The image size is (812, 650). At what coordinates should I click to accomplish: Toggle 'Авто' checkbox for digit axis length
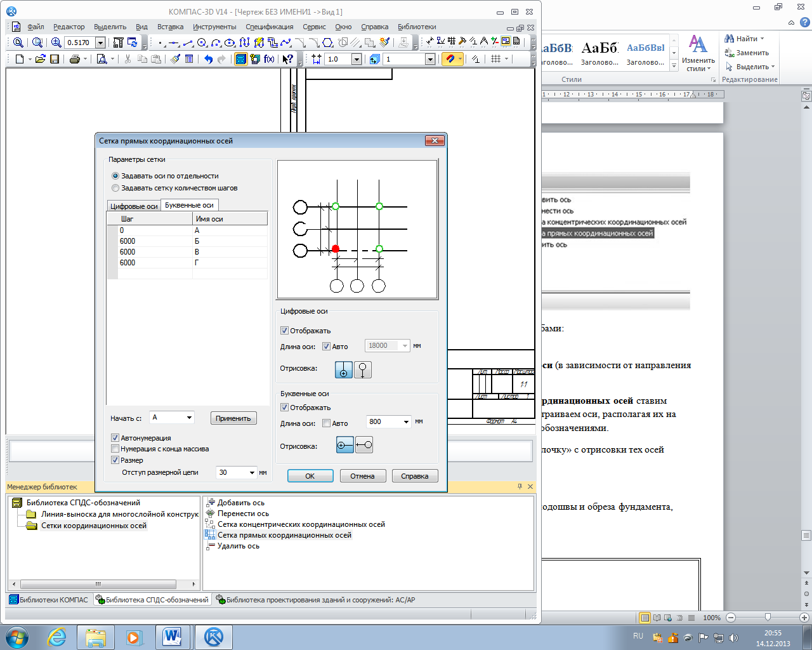[x=326, y=346]
